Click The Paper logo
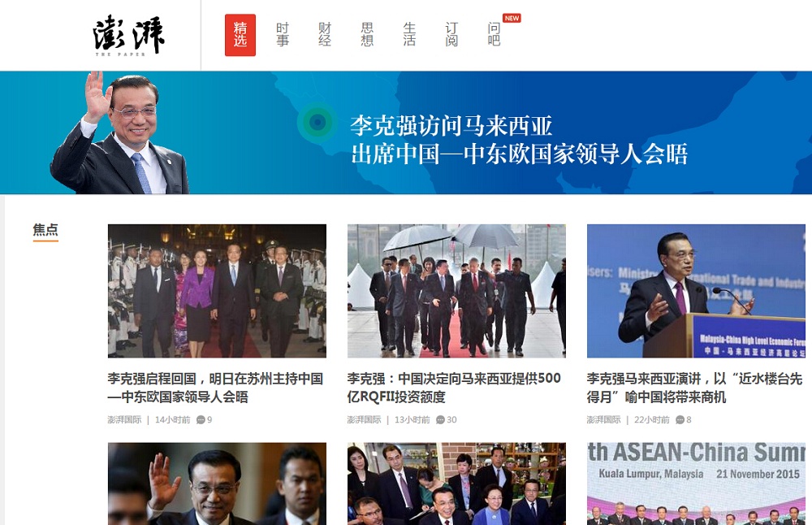This screenshot has height=525, width=812. (129, 35)
